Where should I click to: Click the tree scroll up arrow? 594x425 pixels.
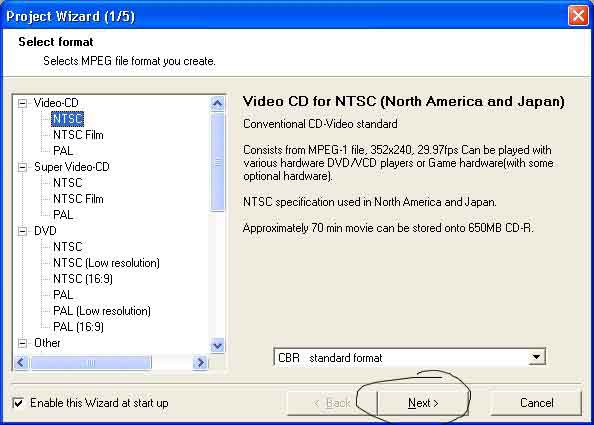click(217, 104)
